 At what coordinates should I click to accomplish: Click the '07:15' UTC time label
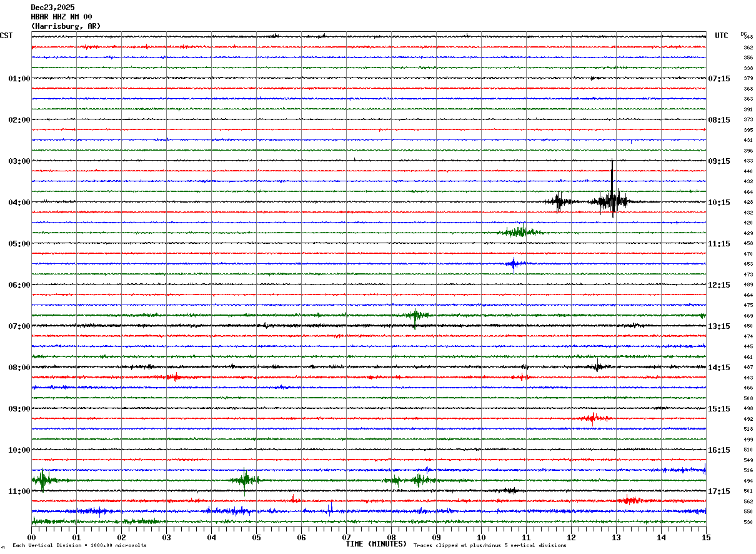[x=719, y=79]
